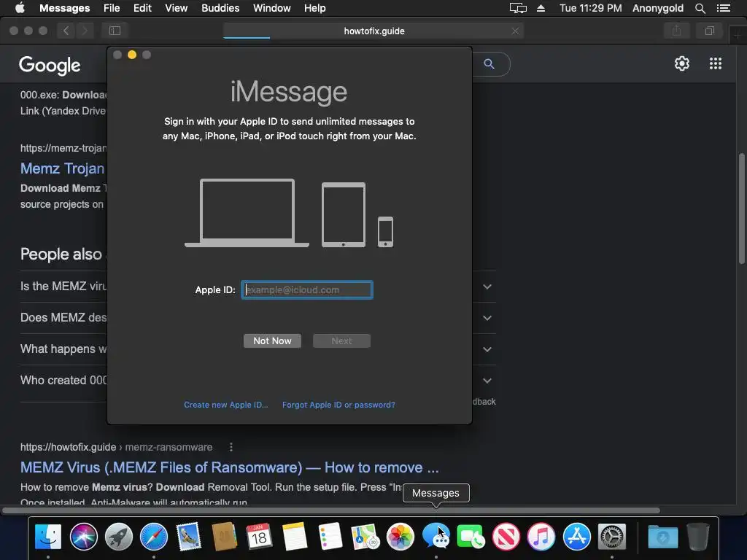Open the Mail stamp icon in dock
This screenshot has height=560, width=747.
189,537
